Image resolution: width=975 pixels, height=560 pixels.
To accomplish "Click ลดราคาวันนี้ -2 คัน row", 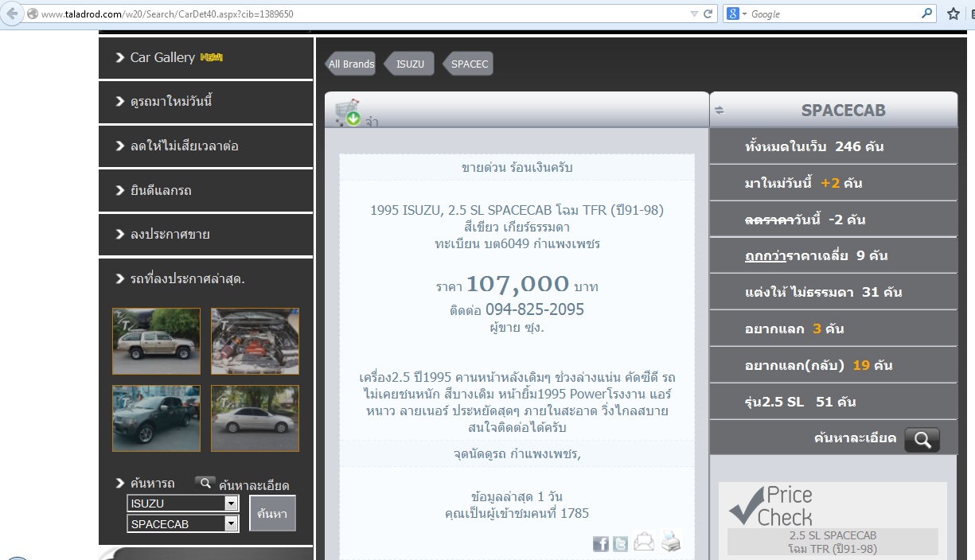I will pyautogui.click(x=833, y=220).
